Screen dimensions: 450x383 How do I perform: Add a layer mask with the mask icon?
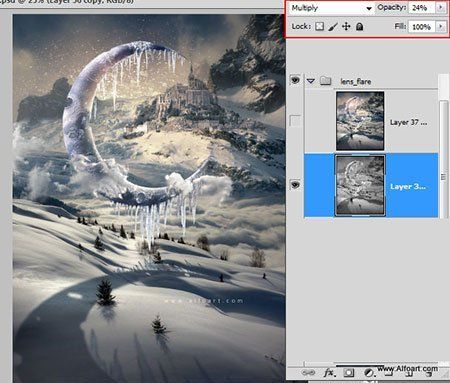pos(349,373)
